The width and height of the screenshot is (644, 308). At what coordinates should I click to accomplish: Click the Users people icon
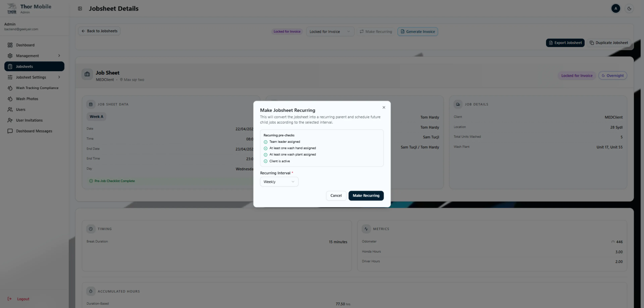(x=10, y=109)
